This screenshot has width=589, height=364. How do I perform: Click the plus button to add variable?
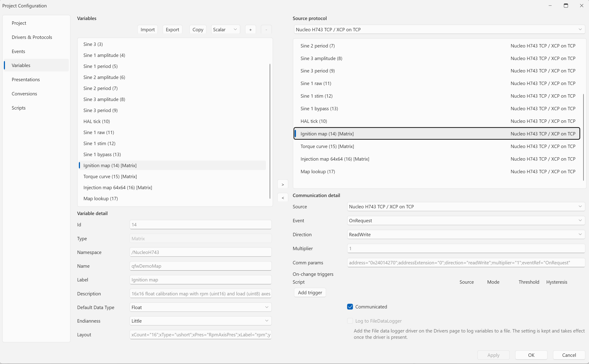click(x=250, y=30)
